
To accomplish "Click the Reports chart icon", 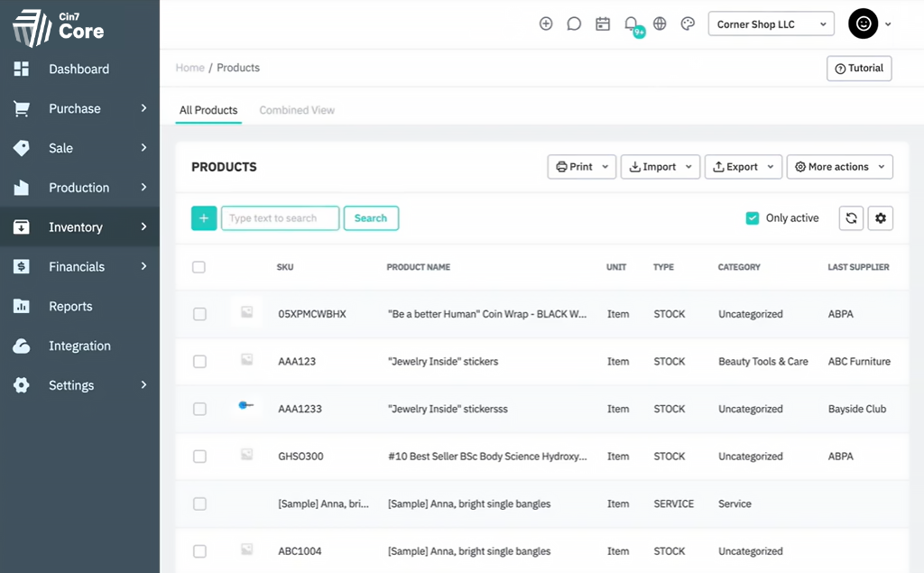I will (x=22, y=306).
